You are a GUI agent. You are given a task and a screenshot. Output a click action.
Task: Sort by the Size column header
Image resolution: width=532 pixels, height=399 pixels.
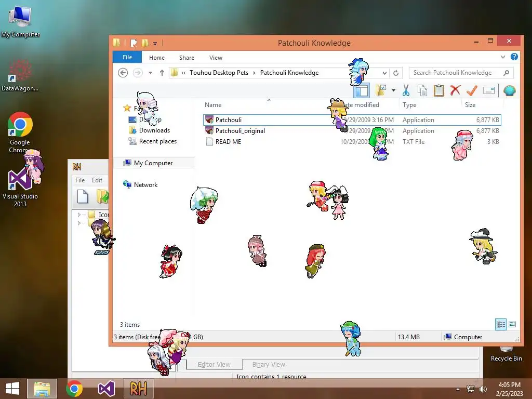470,105
